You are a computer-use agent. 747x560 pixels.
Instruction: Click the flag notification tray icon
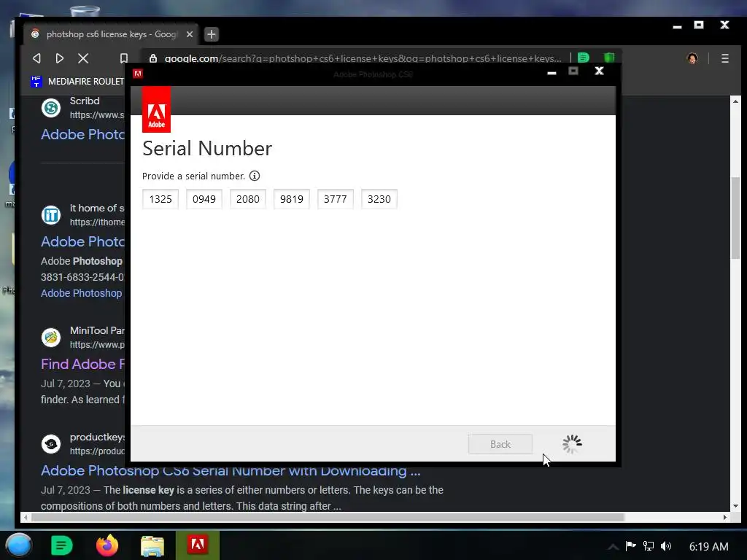(x=631, y=545)
